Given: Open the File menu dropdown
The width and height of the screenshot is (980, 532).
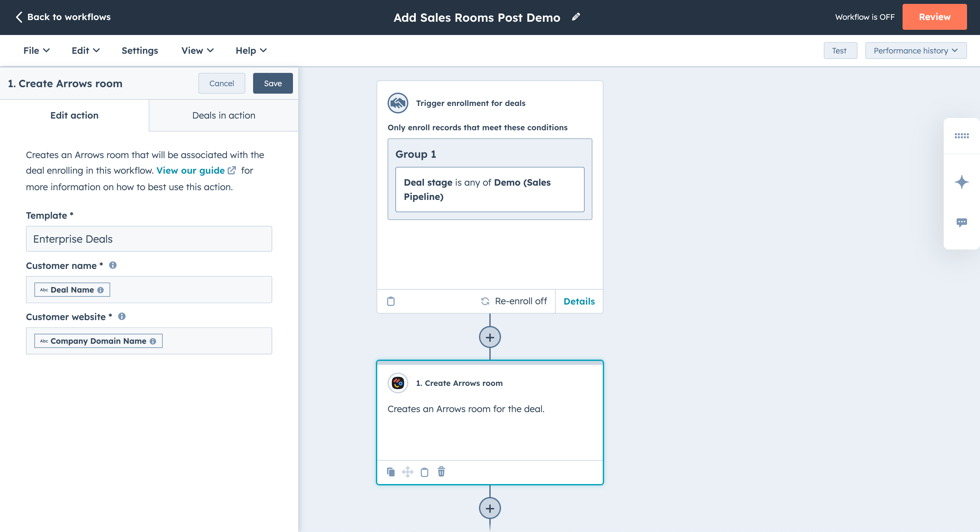Looking at the screenshot, I should tap(36, 51).
